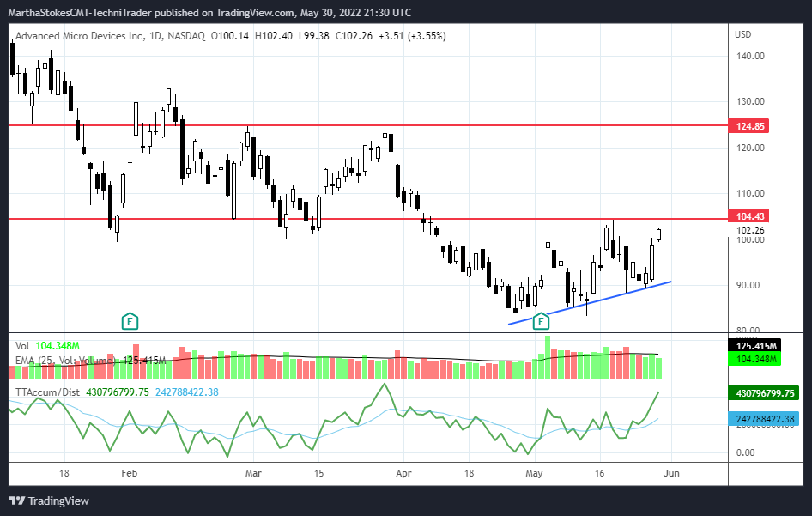The width and height of the screenshot is (812, 516).
Task: Click the 140.00 price axis label
Action: tap(750, 56)
